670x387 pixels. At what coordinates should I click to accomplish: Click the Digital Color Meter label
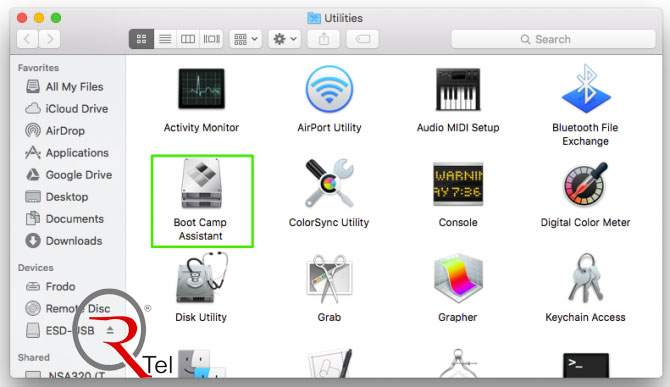pyautogui.click(x=585, y=222)
